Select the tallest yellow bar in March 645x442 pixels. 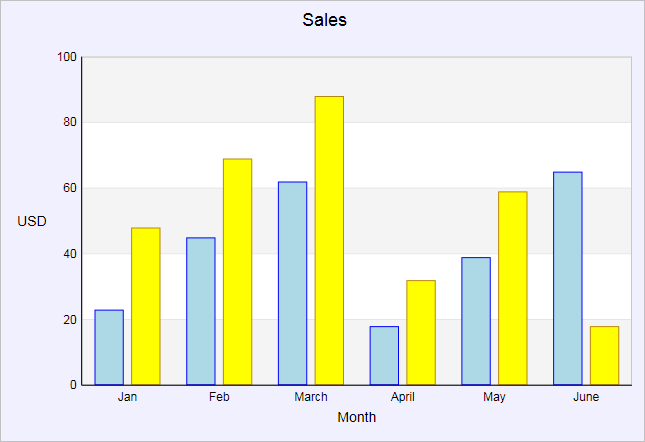[x=329, y=240]
